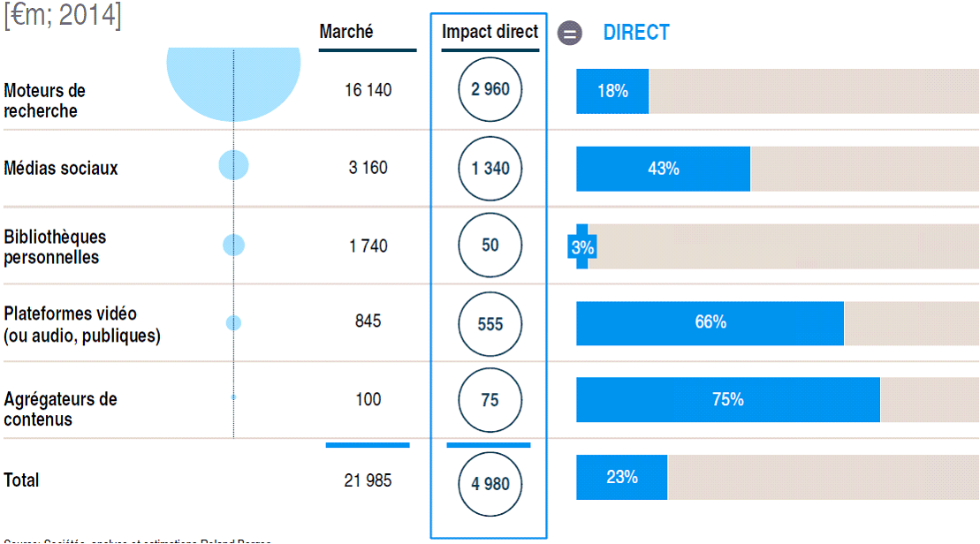Click the circle showing 555
980x544 pixels.
[x=490, y=324]
